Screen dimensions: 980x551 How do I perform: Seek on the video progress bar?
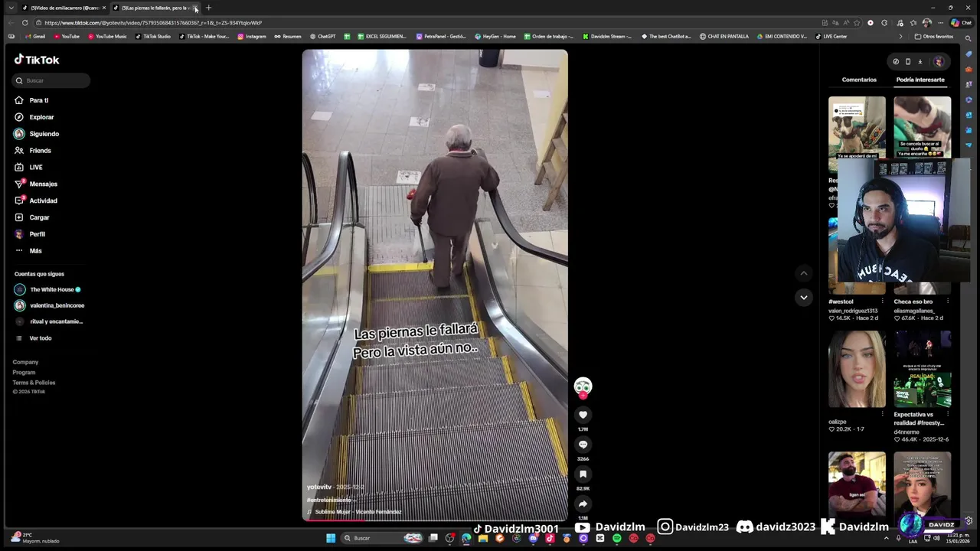click(435, 520)
